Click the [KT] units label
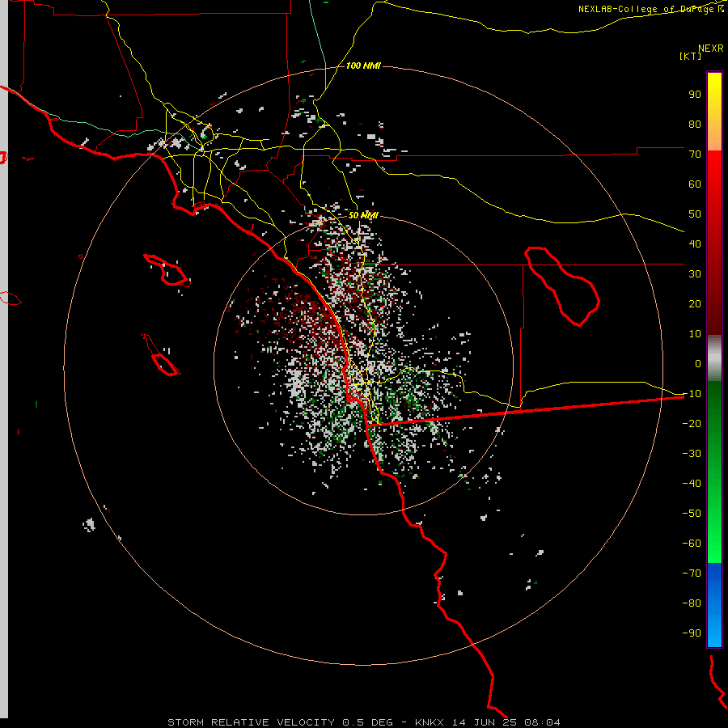Viewport: 728px width, 728px height. 691,56
